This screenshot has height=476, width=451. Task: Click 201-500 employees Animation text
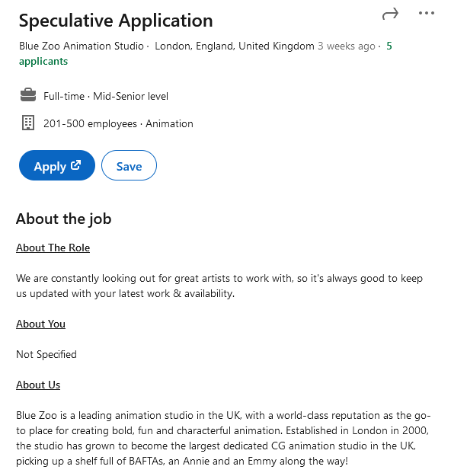(x=118, y=124)
